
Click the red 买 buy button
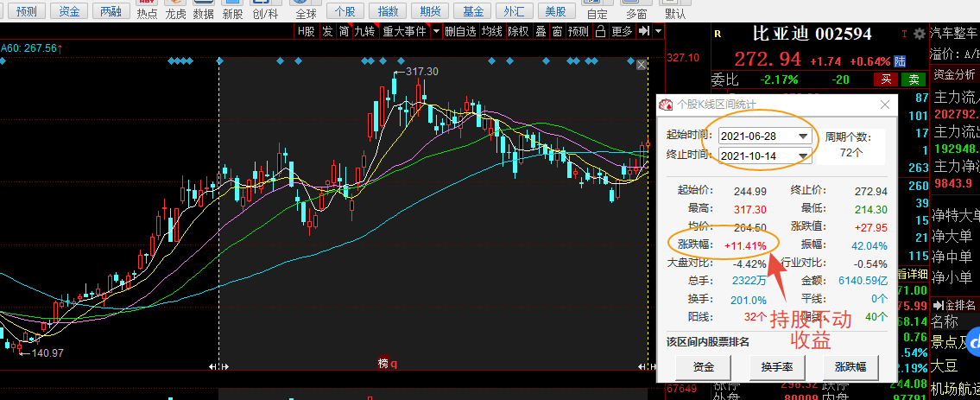pyautogui.click(x=886, y=79)
